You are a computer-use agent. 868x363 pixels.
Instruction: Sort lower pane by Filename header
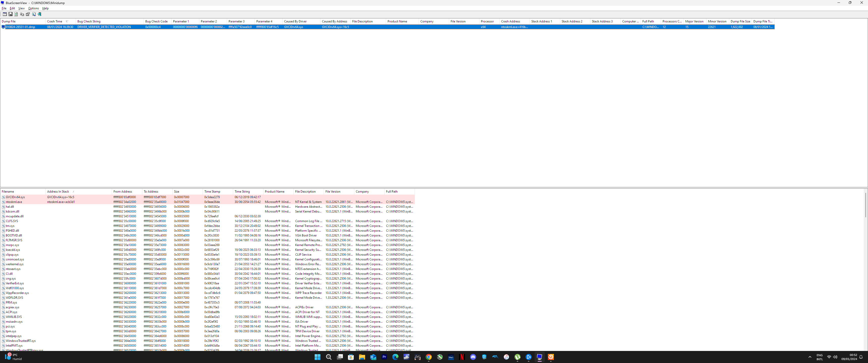22,192
